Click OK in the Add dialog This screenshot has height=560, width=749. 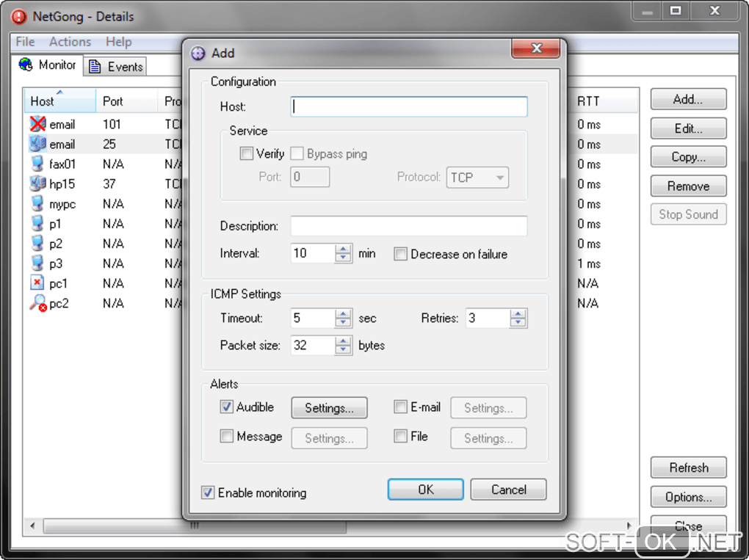pos(426,490)
